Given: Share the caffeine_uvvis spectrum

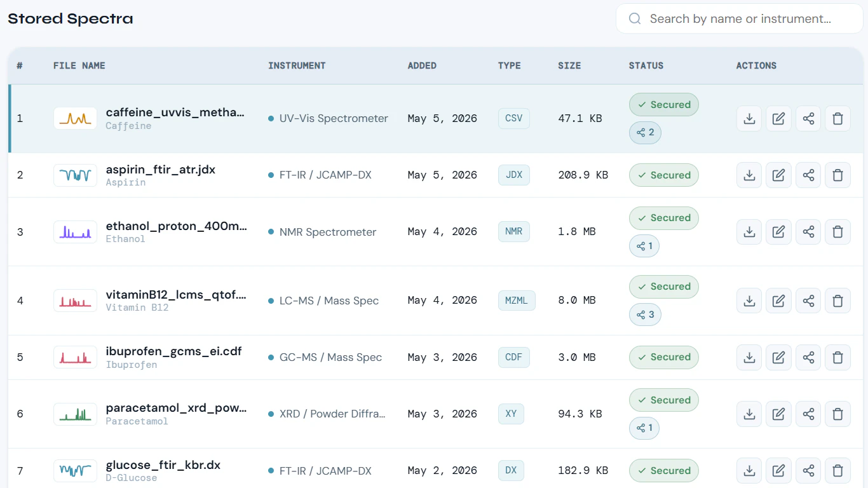Looking at the screenshot, I should click(808, 119).
